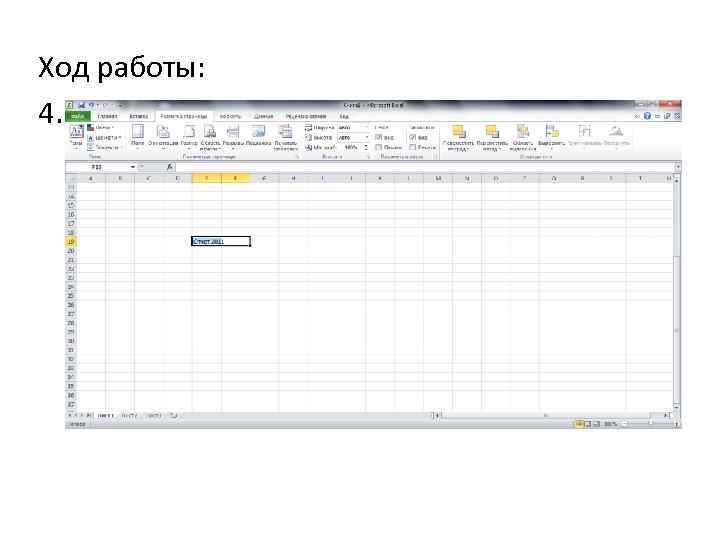The image size is (720, 540).
Task: Click inside the formula bar
Action: coord(425,167)
